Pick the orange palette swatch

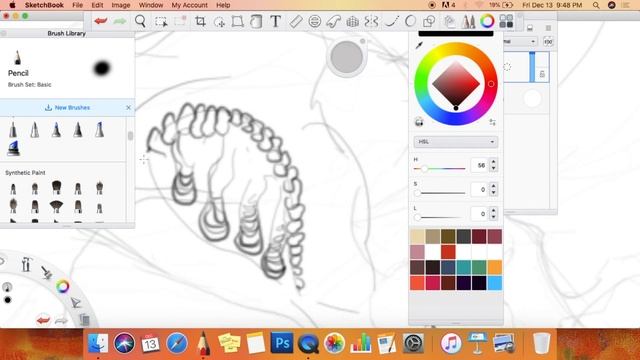point(495,267)
